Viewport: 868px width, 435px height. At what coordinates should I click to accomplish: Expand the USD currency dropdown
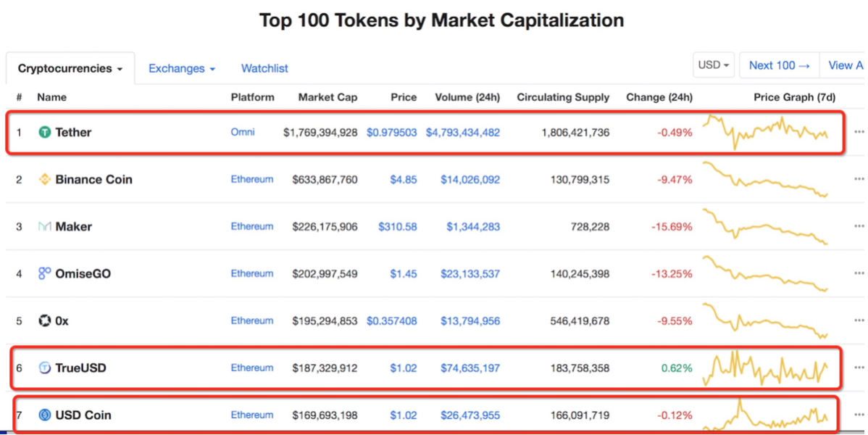click(714, 65)
